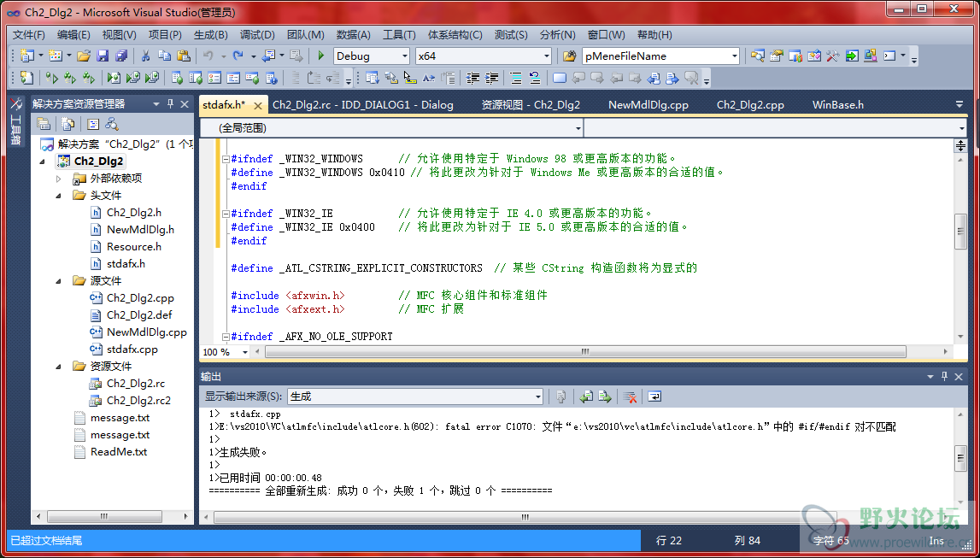
Task: Open the 100 % zoom dropdown
Action: pyautogui.click(x=244, y=352)
